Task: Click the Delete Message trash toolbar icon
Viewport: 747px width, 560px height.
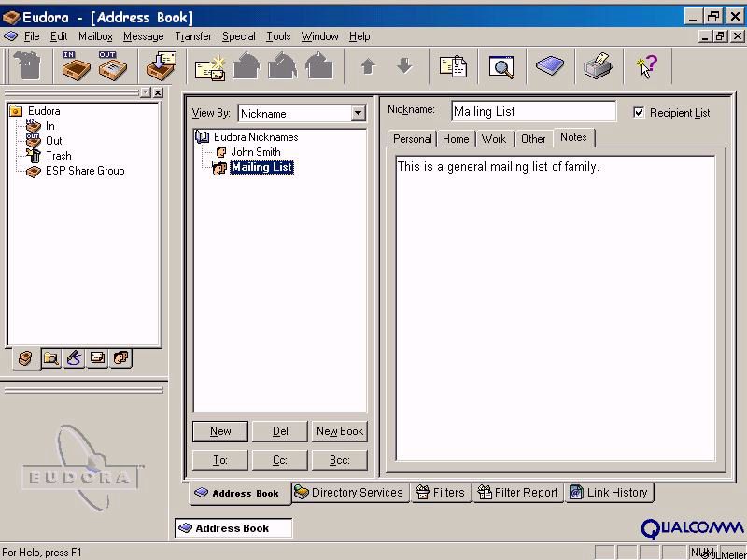Action: click(27, 65)
